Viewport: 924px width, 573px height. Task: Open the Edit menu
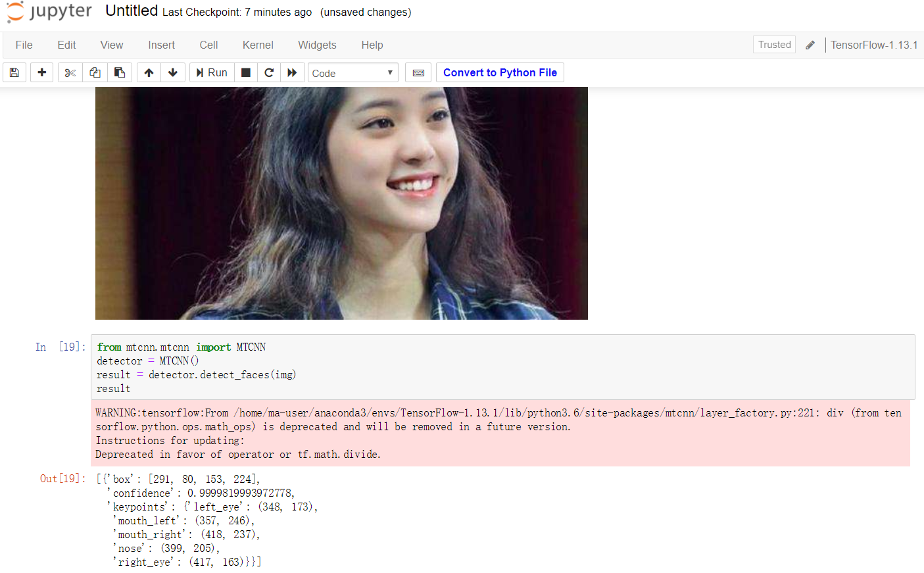[x=66, y=45]
